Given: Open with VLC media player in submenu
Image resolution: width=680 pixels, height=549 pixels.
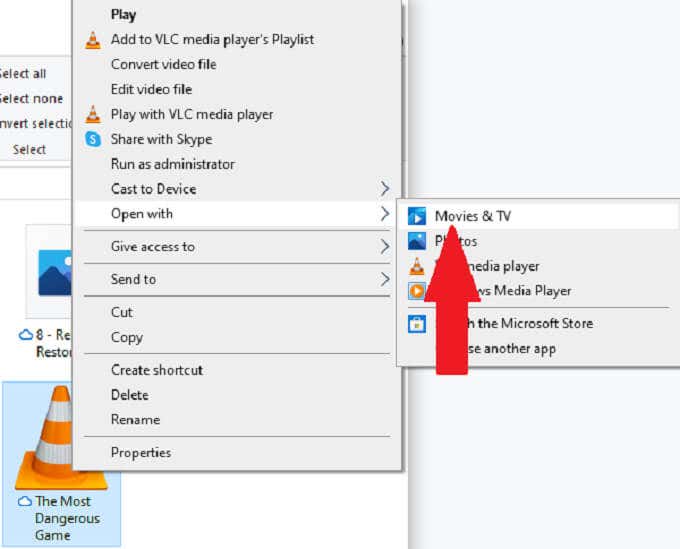Looking at the screenshot, I should (538, 266).
